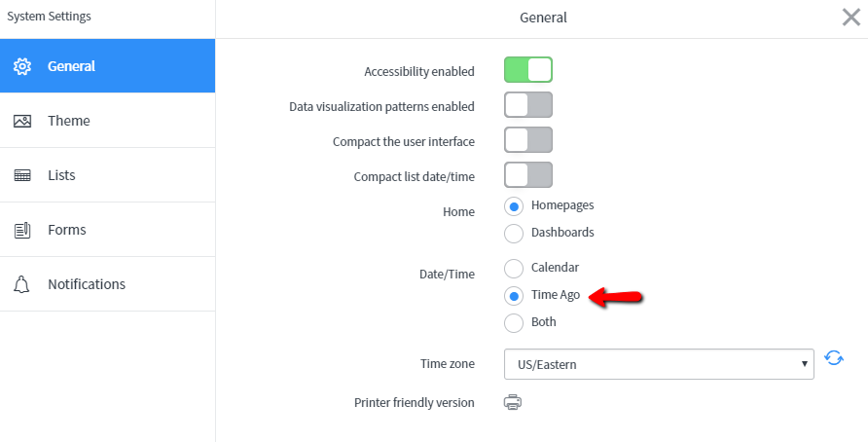Turn on Compact the user interface
This screenshot has width=868, height=442.
coord(528,139)
